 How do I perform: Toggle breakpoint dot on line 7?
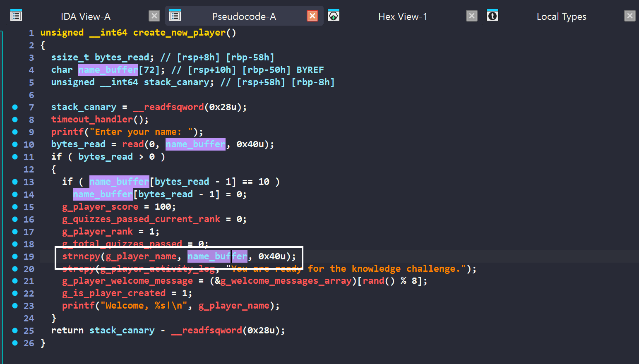tap(15, 107)
